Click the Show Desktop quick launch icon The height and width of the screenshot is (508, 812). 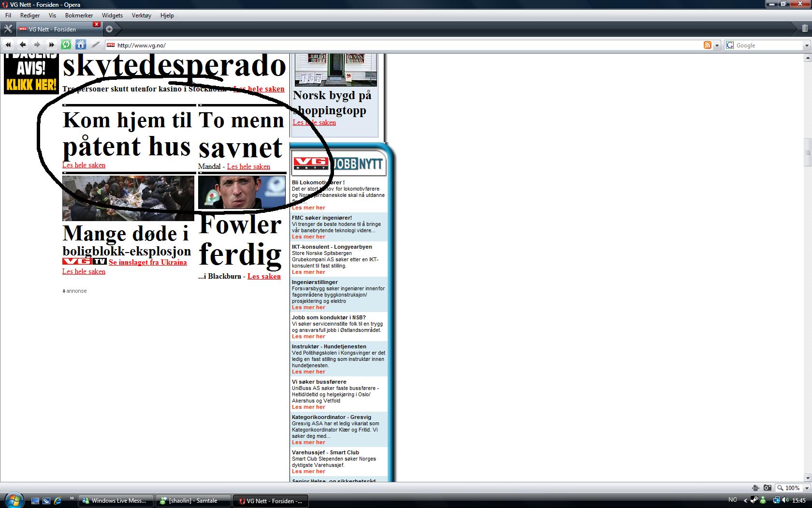pos(35,501)
